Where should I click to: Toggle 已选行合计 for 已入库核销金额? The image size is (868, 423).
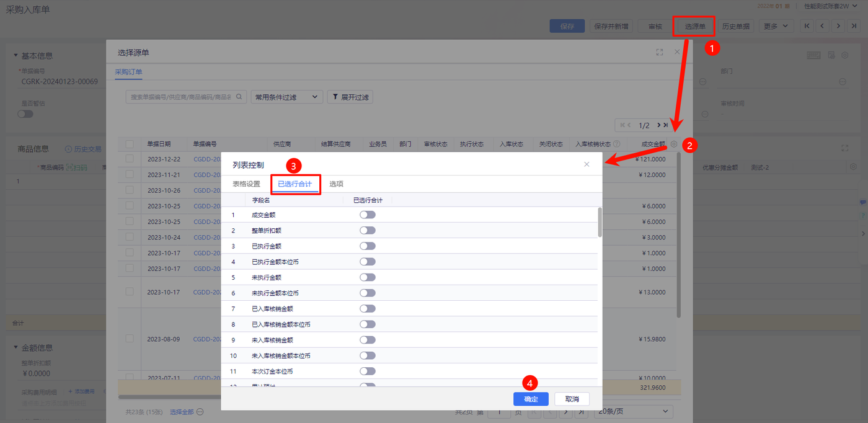368,308
